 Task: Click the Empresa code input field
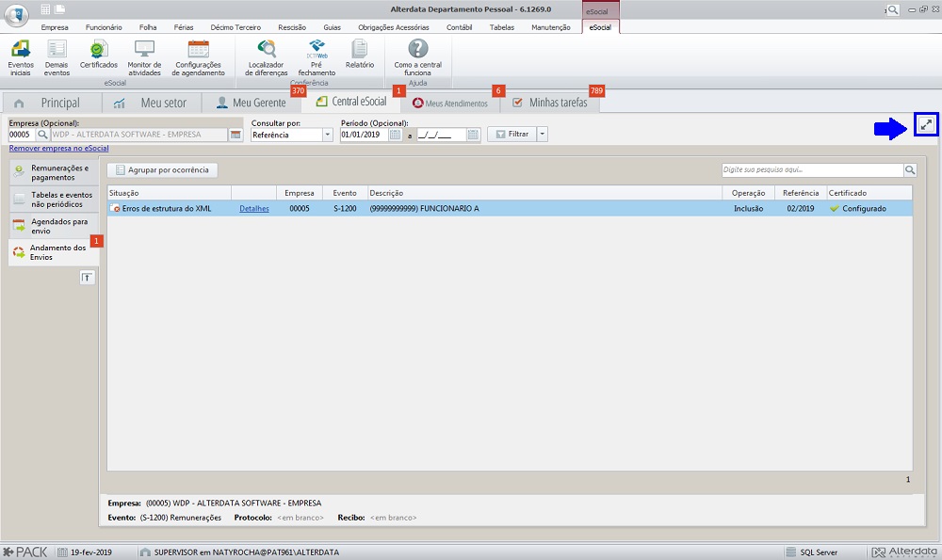click(23, 135)
